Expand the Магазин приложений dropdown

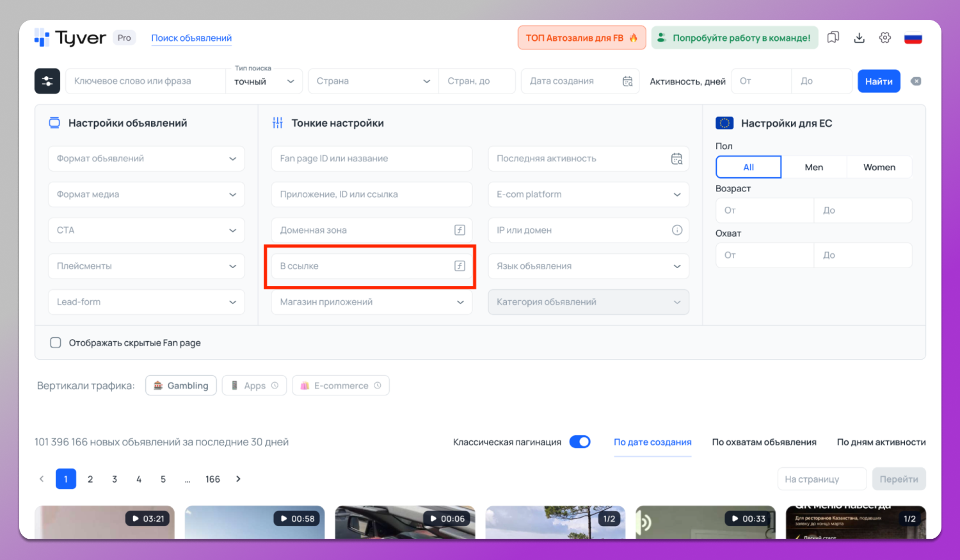point(371,301)
